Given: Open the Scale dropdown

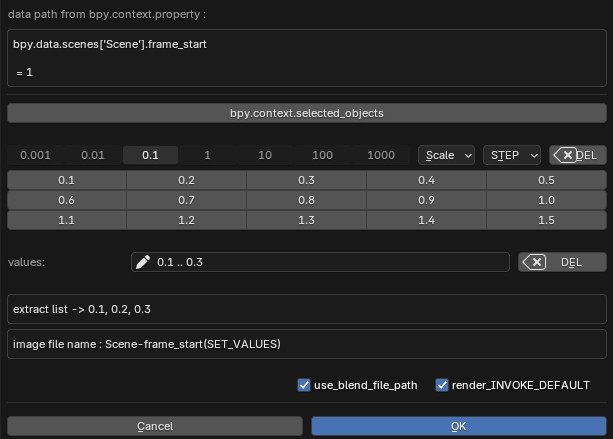Looking at the screenshot, I should (446, 155).
